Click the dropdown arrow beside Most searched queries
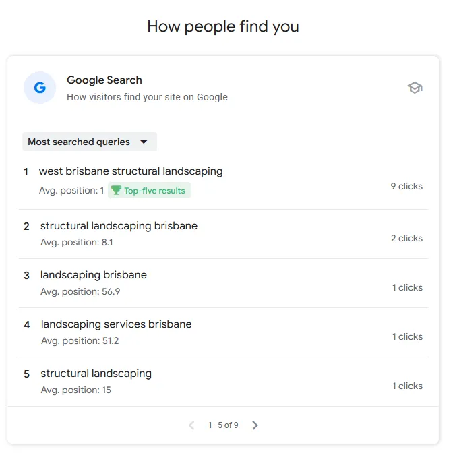455x476 pixels. [144, 142]
